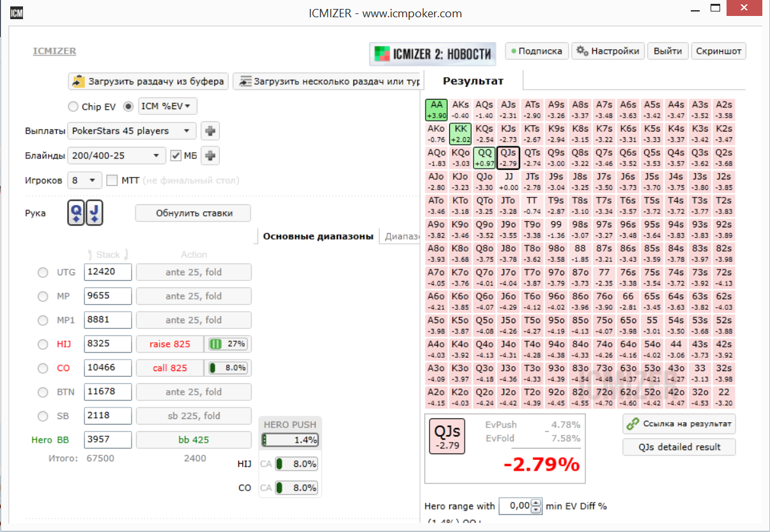Adjust the min EV Diff stepper arrows
770x532 pixels.
(536, 506)
